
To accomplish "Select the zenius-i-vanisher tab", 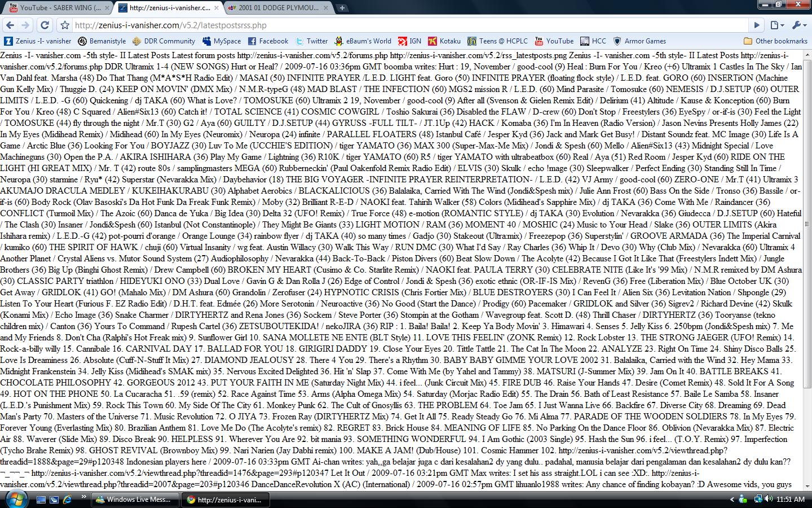I will (169, 7).
